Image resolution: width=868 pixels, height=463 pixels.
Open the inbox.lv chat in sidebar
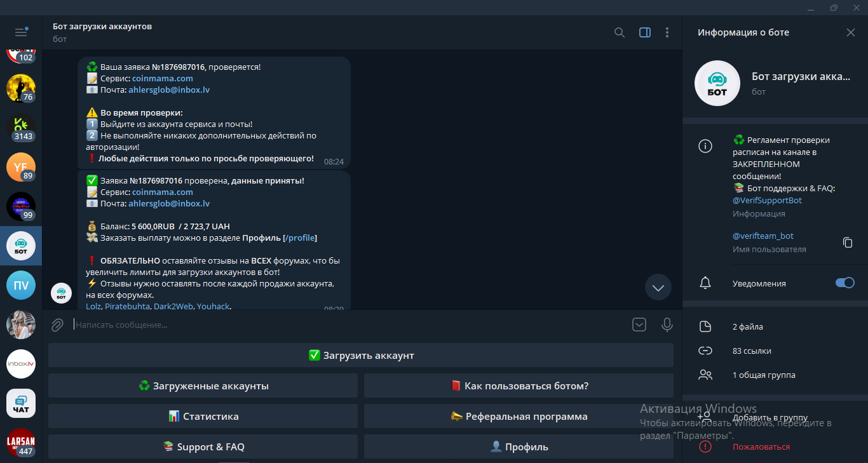click(21, 364)
